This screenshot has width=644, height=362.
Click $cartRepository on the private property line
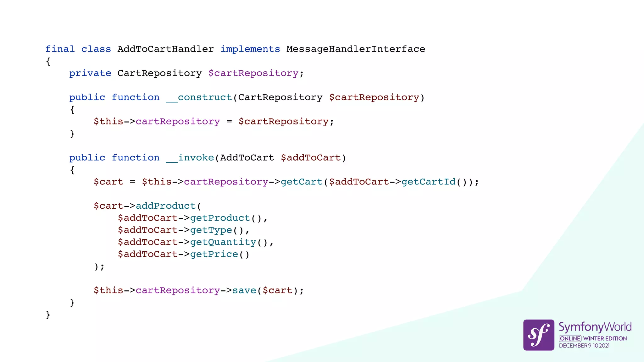click(x=253, y=73)
